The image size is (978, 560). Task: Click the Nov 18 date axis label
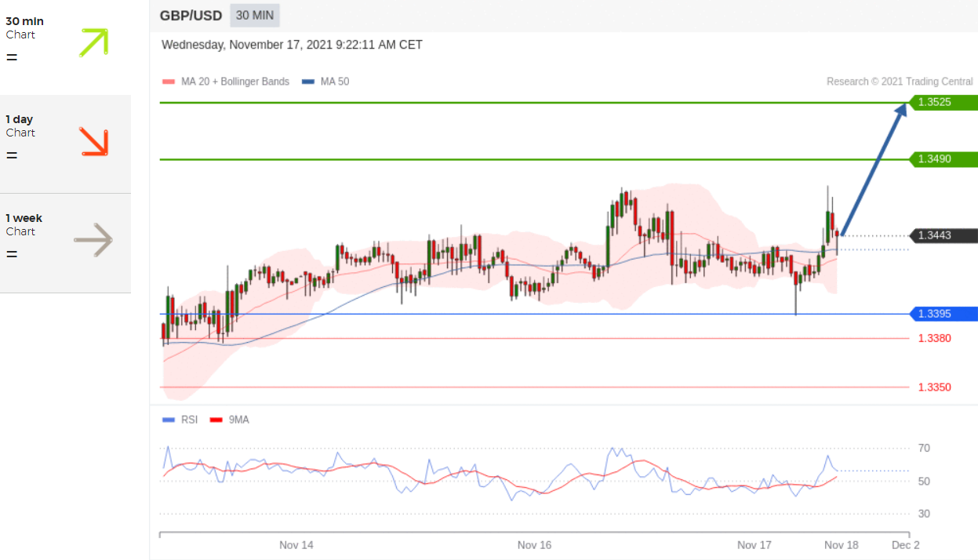pyautogui.click(x=841, y=545)
